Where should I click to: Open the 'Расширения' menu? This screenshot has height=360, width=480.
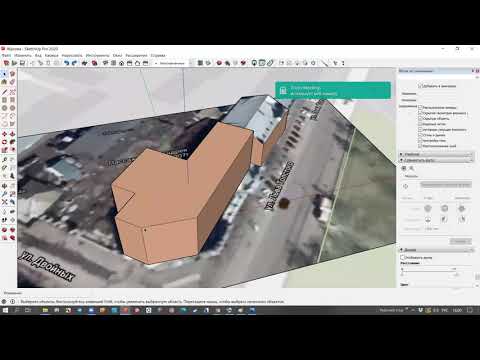(x=136, y=55)
